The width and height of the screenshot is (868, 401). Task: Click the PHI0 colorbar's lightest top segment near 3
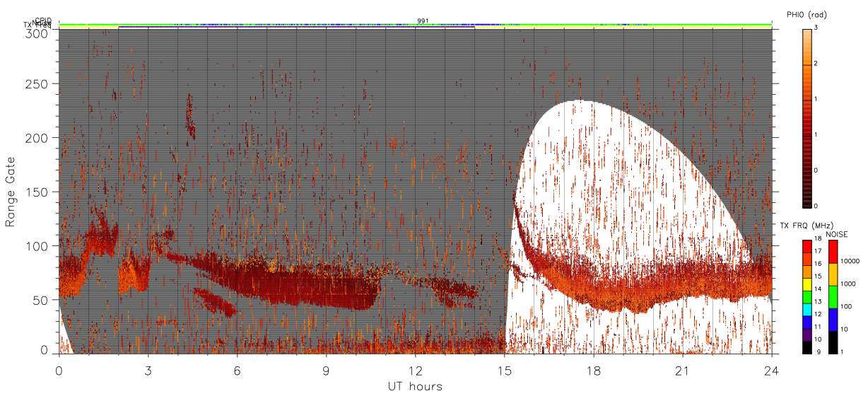[x=807, y=47]
